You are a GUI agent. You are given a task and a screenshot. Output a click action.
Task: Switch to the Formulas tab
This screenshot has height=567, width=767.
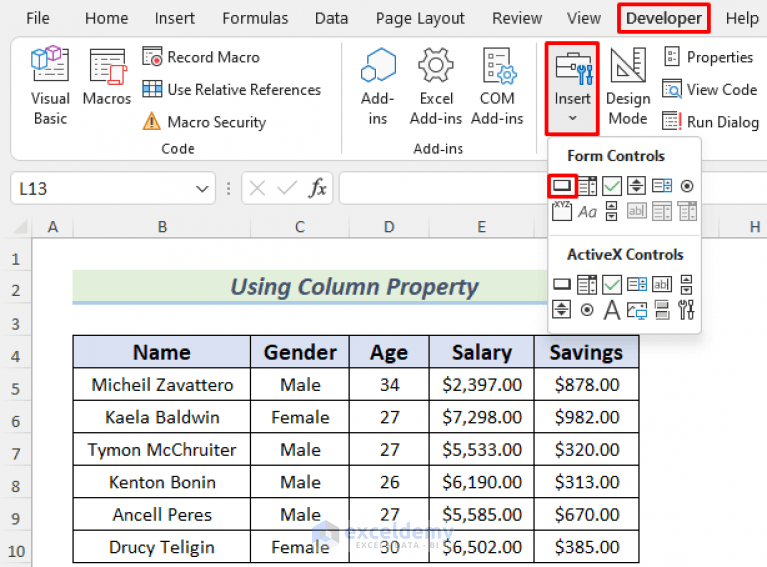[x=255, y=19]
